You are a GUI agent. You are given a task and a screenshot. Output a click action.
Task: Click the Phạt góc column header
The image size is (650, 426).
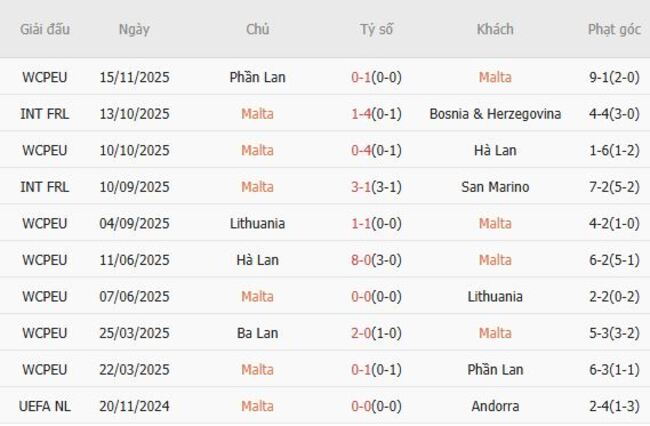coord(614,29)
